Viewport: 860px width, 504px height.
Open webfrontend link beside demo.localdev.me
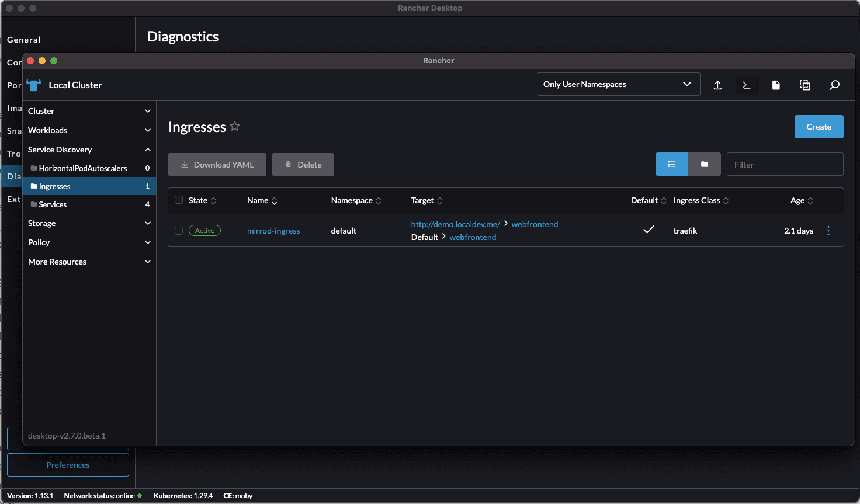[535, 224]
